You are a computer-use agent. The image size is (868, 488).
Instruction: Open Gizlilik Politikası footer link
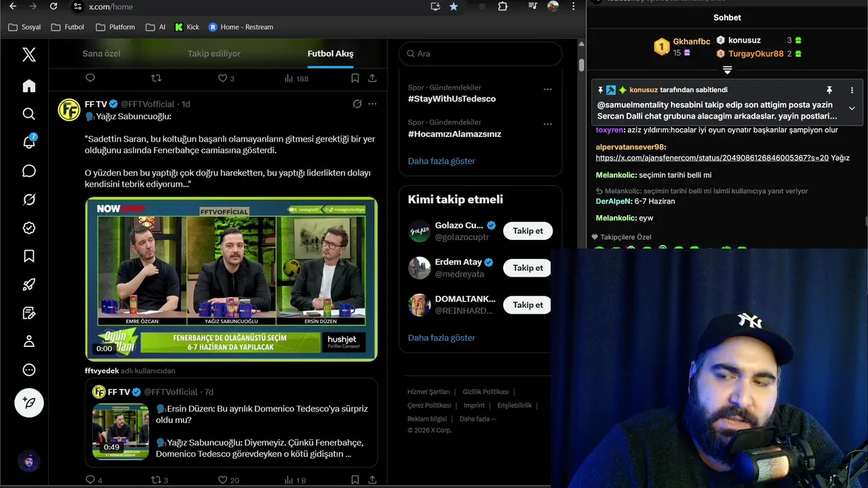[x=486, y=392]
